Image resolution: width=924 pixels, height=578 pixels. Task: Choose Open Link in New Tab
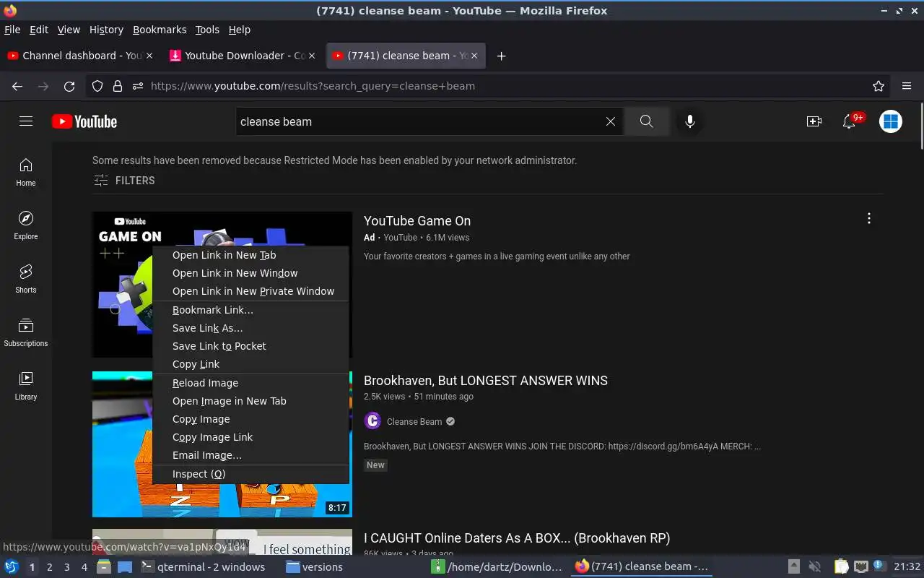click(251, 255)
